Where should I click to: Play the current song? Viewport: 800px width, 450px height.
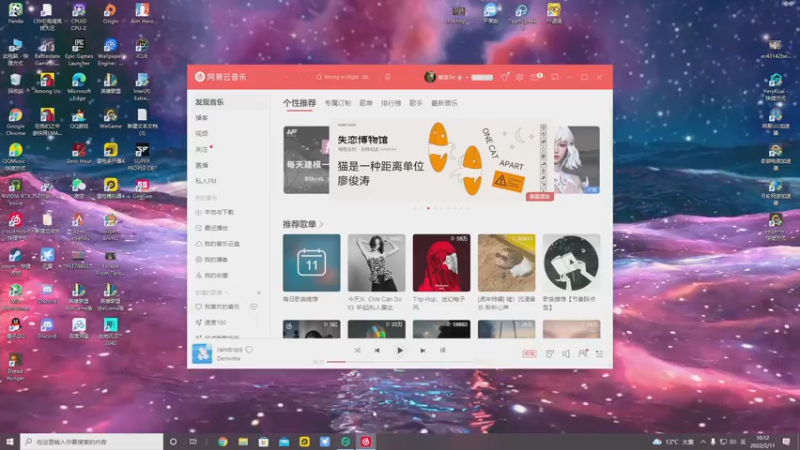coord(400,351)
